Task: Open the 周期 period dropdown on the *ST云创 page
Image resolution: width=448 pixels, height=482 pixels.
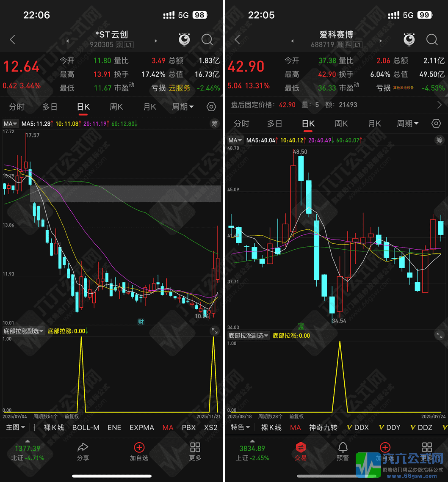Action: (183, 107)
